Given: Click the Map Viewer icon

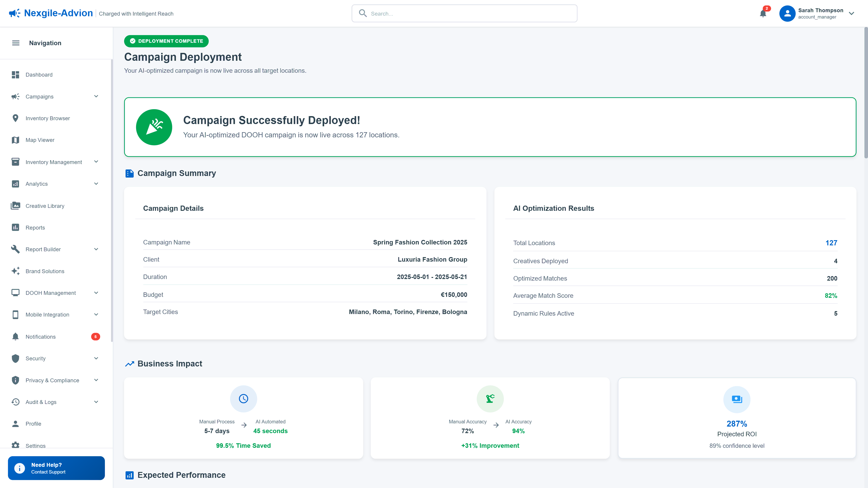Looking at the screenshot, I should [x=16, y=140].
